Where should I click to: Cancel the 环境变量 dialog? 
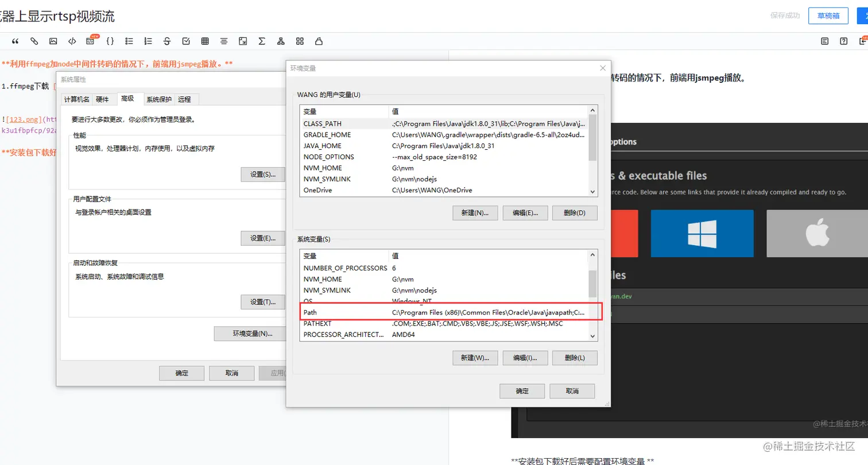click(572, 391)
